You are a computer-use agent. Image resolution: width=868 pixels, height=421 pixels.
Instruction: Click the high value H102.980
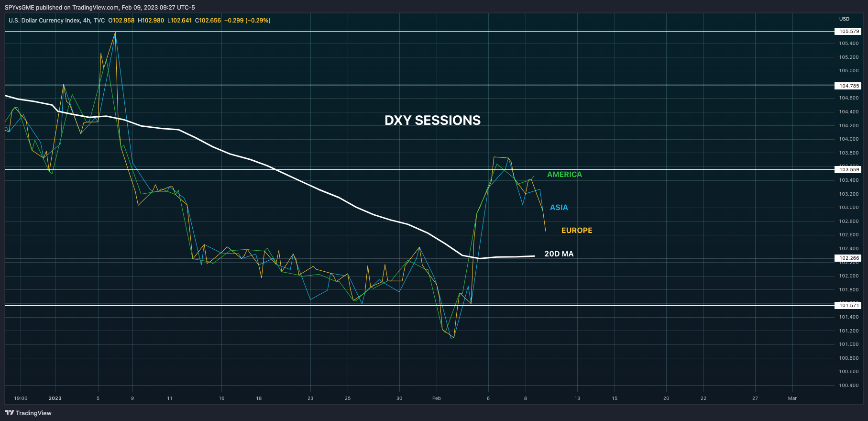151,21
